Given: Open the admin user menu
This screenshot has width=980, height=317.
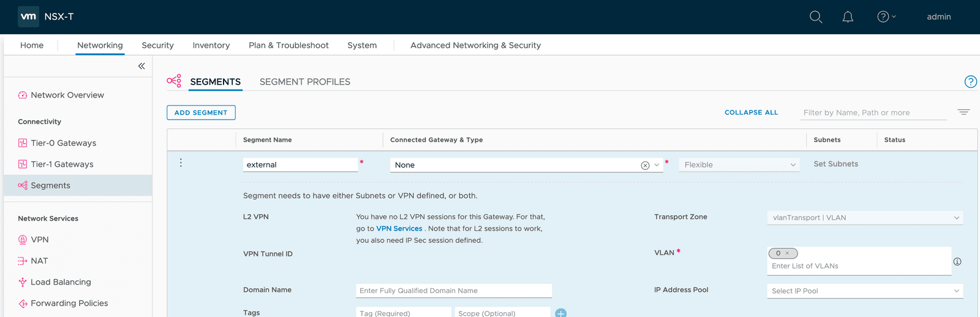Looking at the screenshot, I should 938,17.
